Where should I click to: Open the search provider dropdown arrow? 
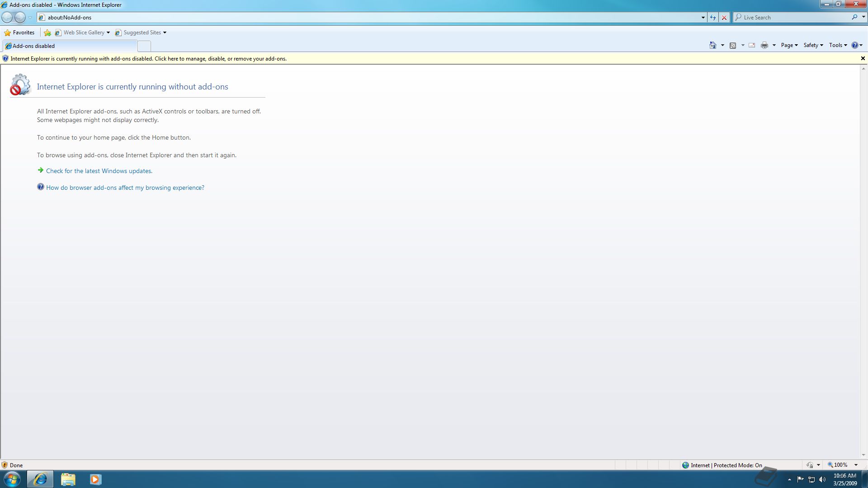863,17
